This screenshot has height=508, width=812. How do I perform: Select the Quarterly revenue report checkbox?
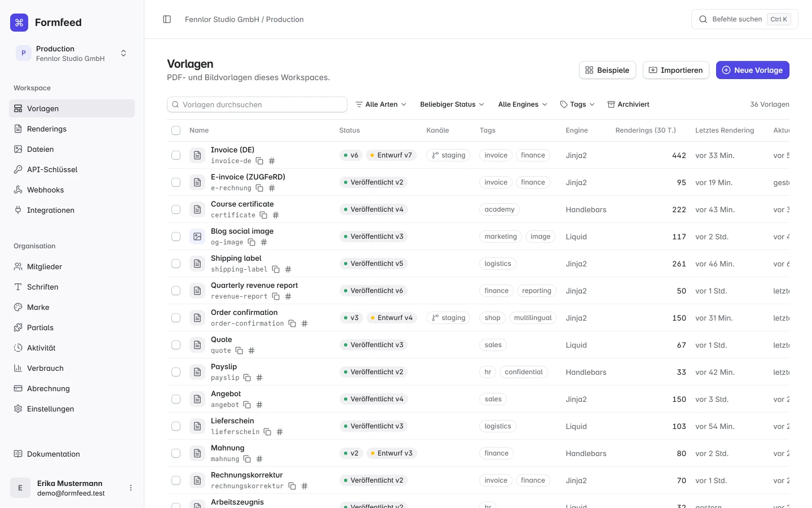click(x=176, y=291)
